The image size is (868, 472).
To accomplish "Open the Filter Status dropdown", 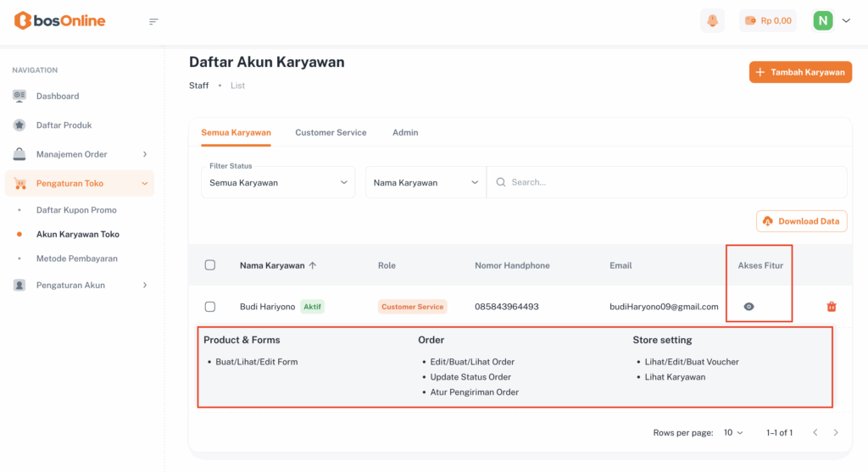I will (278, 182).
